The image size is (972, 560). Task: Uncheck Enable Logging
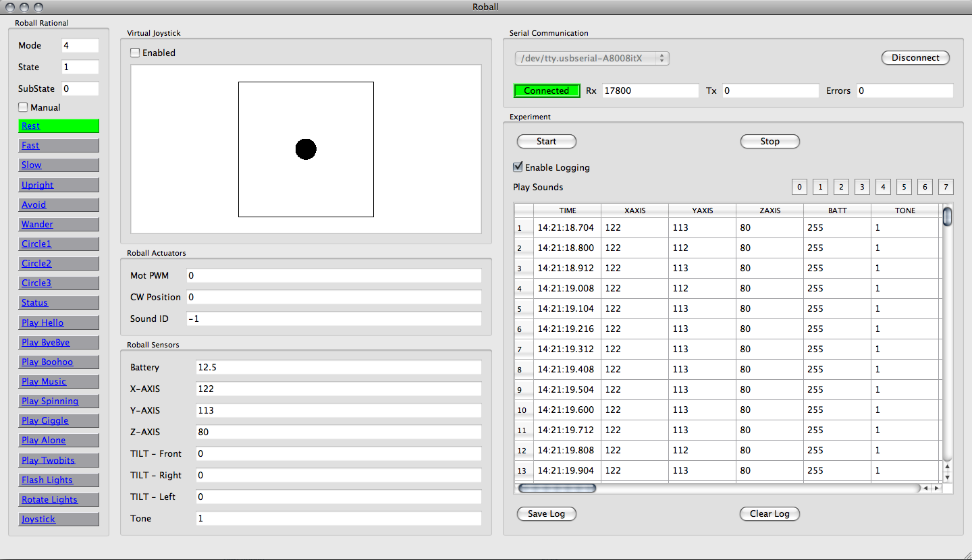(518, 167)
